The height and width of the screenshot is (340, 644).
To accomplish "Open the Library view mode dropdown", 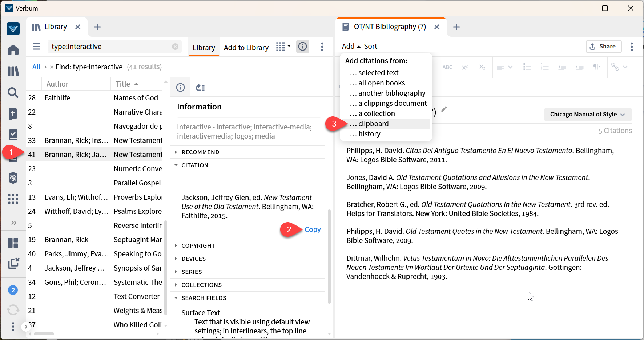I will point(283,47).
